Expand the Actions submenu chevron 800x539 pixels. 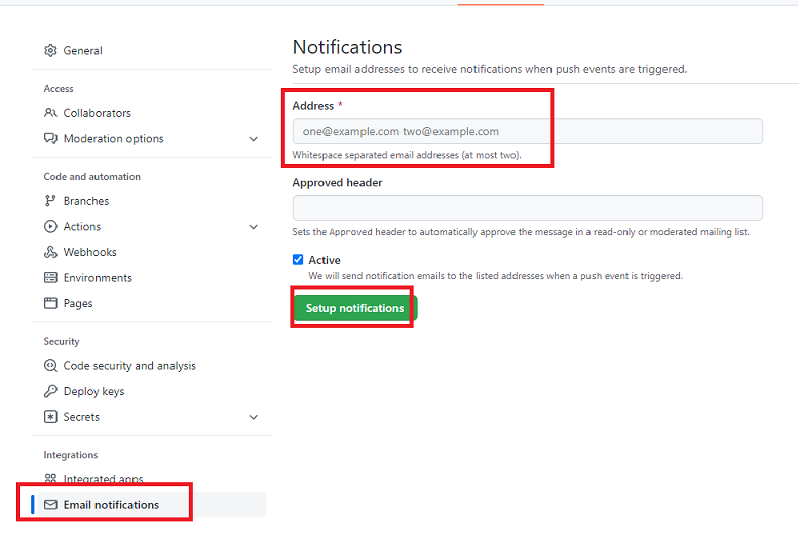254,227
